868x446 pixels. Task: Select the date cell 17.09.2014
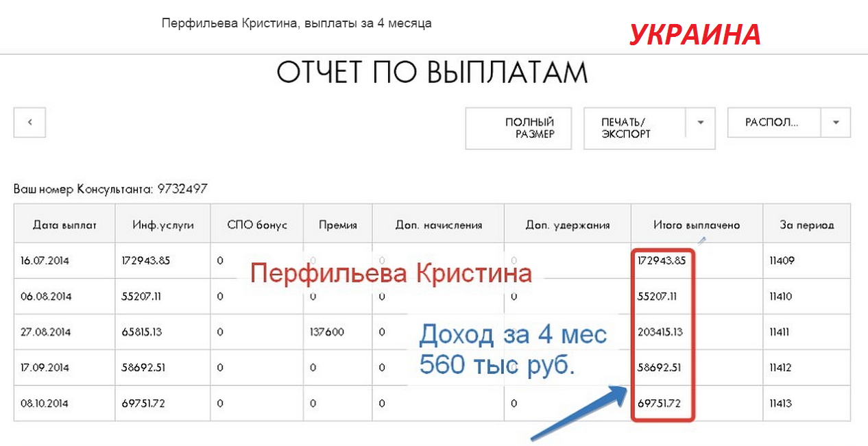point(64,367)
